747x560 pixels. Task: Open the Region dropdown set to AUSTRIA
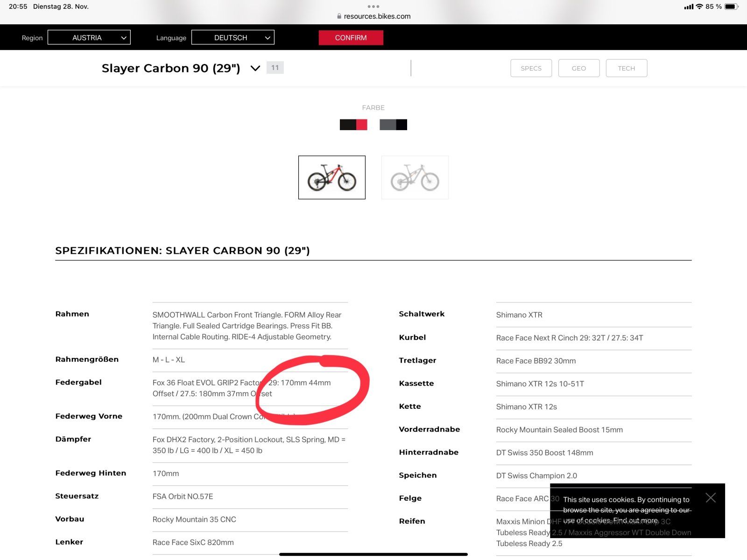(x=89, y=37)
